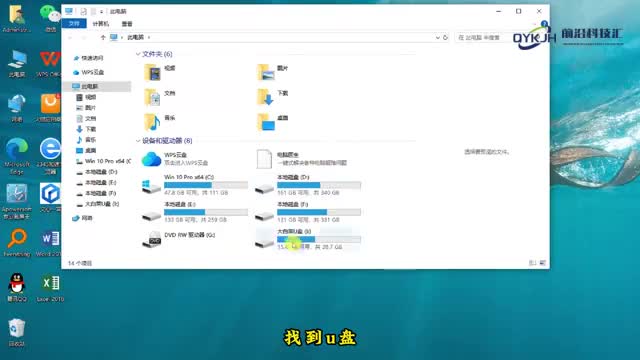This screenshot has height=360, width=640.
Task: Select 快速访问 in the navigation pane
Action: (x=92, y=58)
